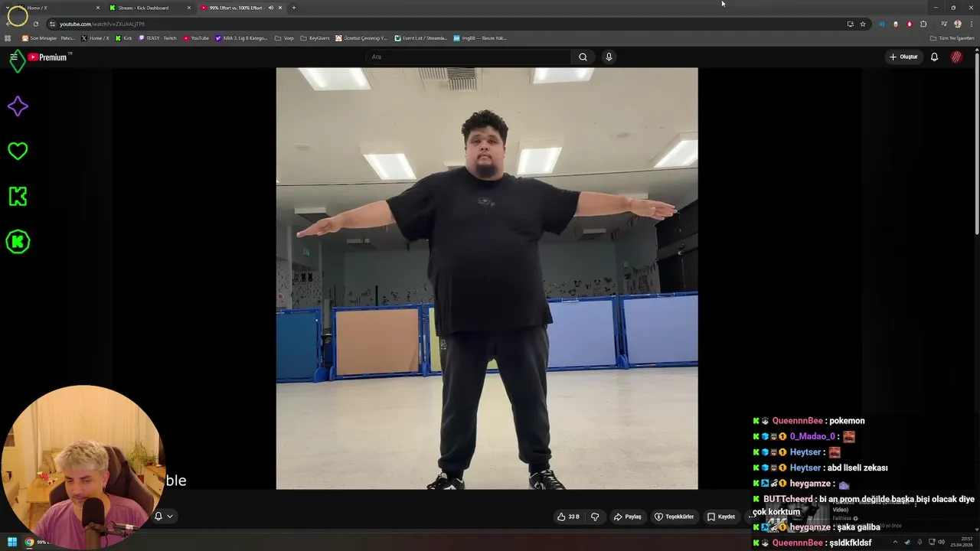The image size is (980, 551).
Task: Click the address bar URL youtube.com/watch
Action: [102, 24]
